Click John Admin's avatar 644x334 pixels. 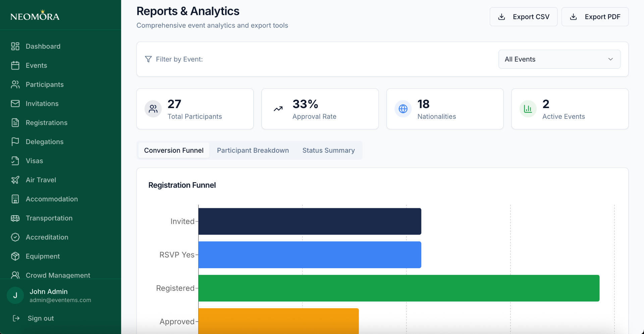pyautogui.click(x=15, y=295)
